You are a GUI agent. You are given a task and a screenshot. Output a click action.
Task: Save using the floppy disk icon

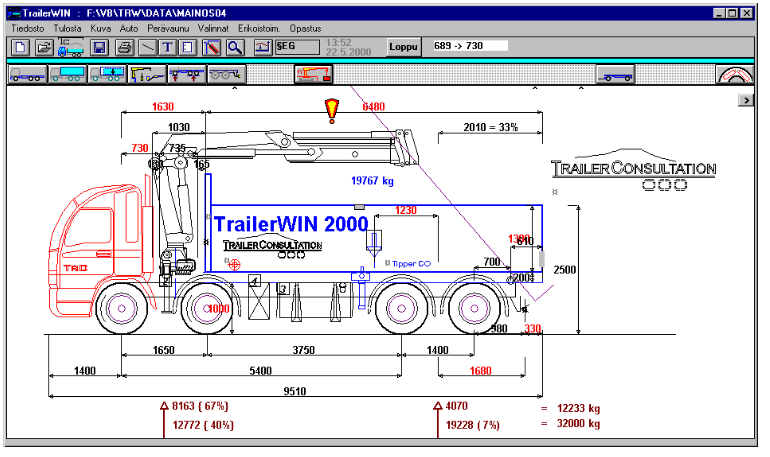tap(99, 47)
